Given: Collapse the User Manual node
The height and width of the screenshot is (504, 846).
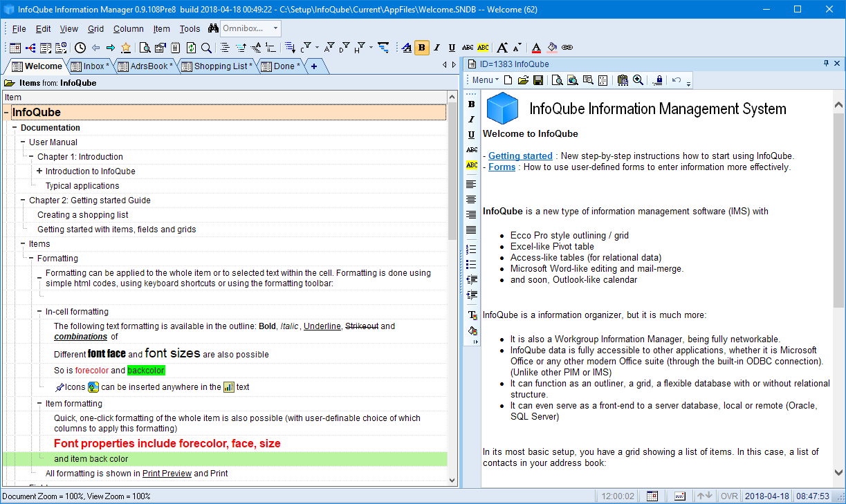Looking at the screenshot, I should pos(23,142).
